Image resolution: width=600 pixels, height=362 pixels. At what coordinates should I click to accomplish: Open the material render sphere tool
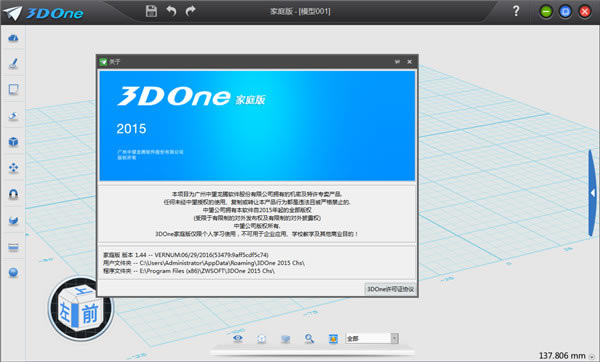[x=13, y=272]
